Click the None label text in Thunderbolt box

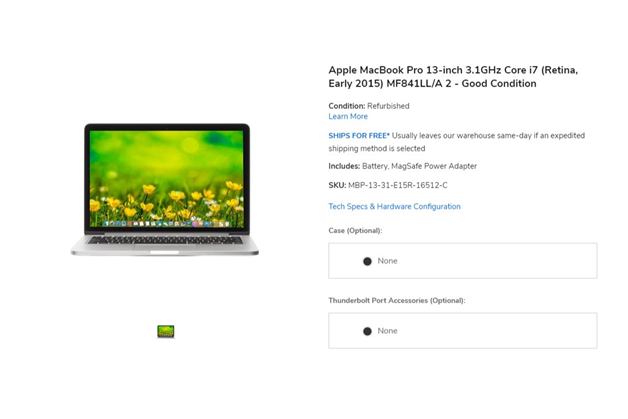[387, 331]
